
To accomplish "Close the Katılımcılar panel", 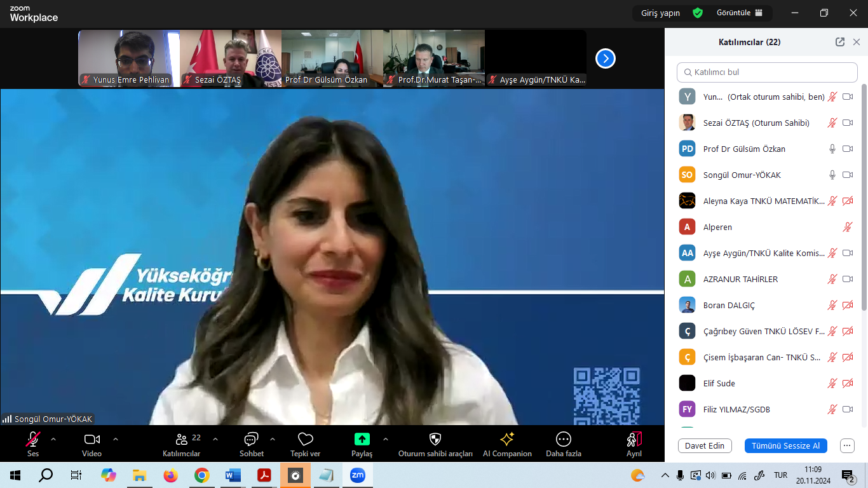I will pos(857,42).
